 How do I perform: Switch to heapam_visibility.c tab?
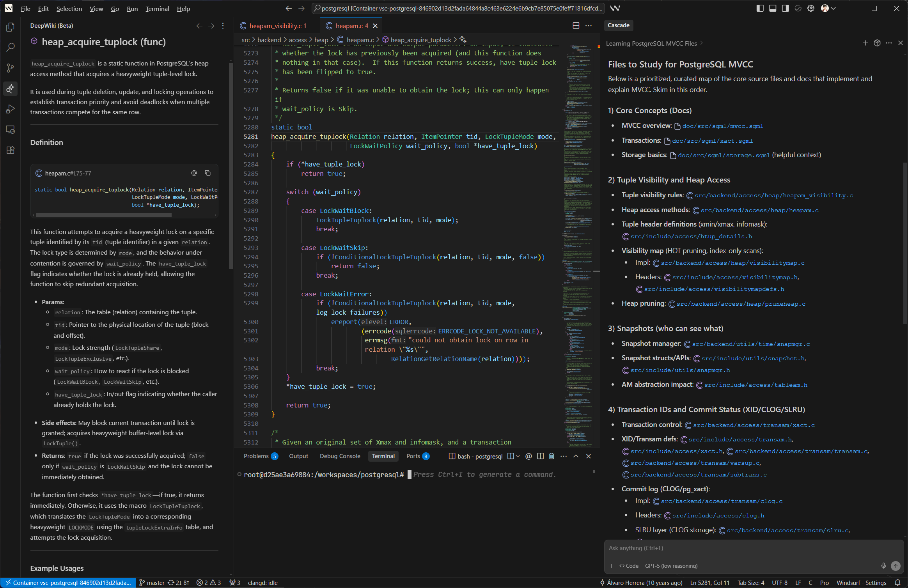tap(275, 26)
